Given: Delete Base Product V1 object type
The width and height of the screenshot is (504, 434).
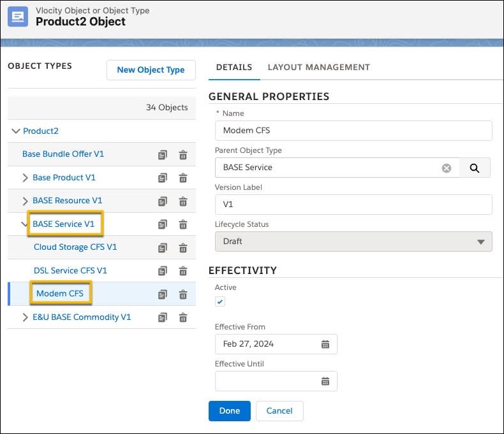Looking at the screenshot, I should tap(183, 178).
